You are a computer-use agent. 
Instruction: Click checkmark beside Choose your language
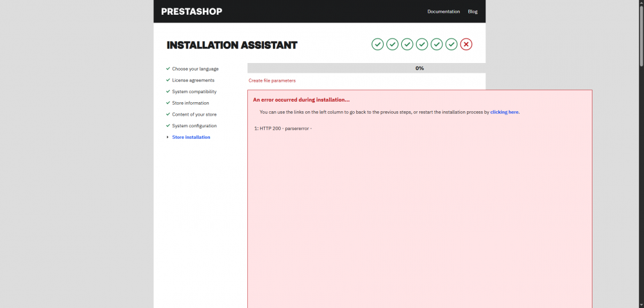pos(167,69)
